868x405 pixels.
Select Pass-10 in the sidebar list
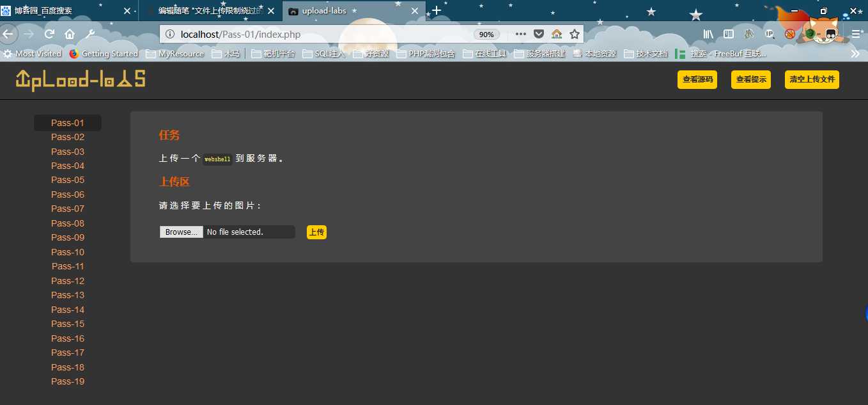68,252
